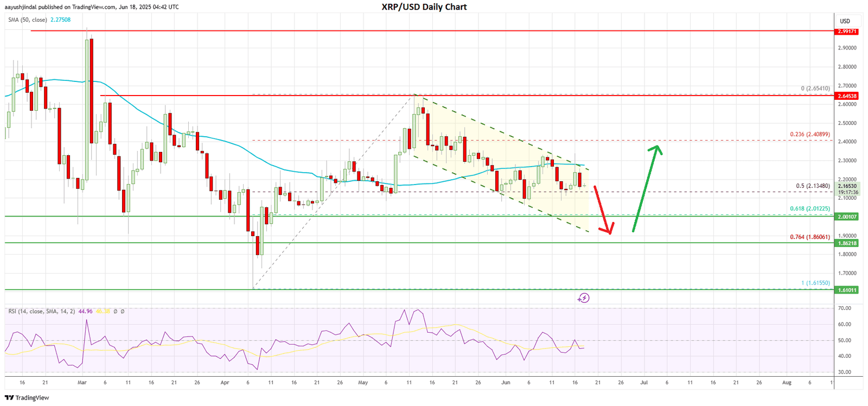Click the 0.618 (2.01225) Fibonacci level label
The height and width of the screenshot is (406, 868).
[809, 209]
